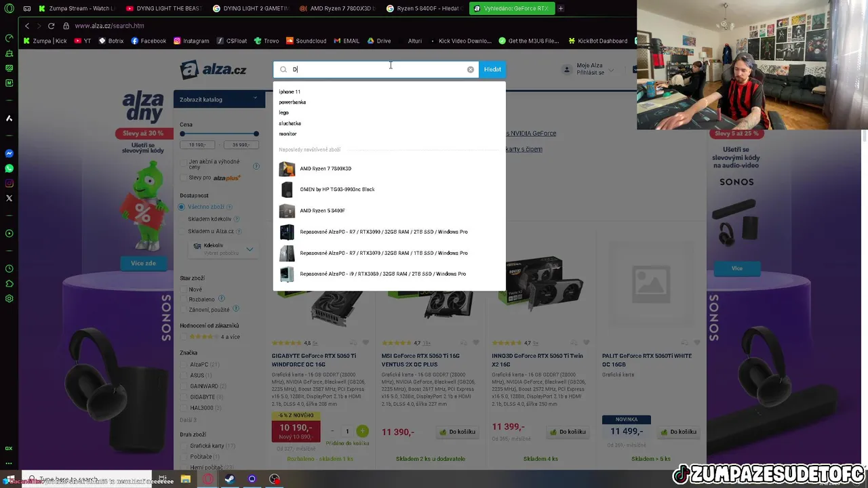Image resolution: width=868 pixels, height=488 pixels.
Task: Open File Explorer from taskbar
Action: [x=185, y=479]
